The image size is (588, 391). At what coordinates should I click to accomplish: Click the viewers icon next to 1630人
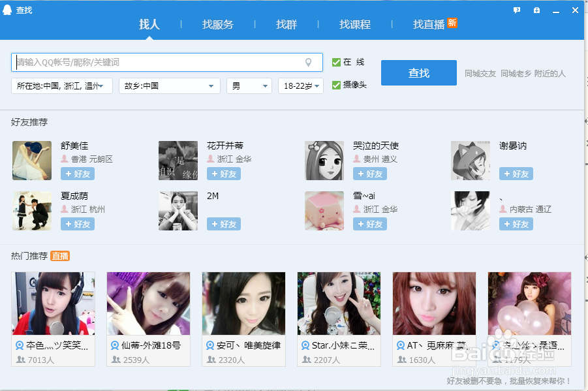(402, 360)
